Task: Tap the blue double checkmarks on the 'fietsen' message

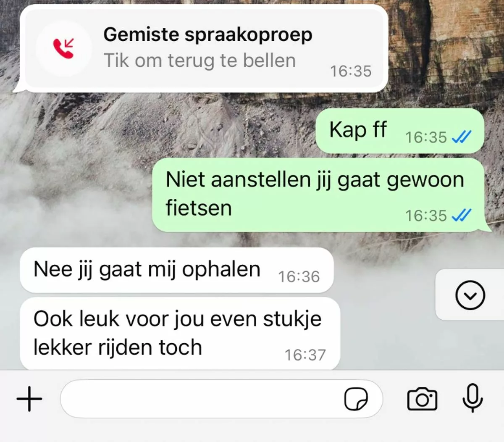Action: pyautogui.click(x=461, y=216)
